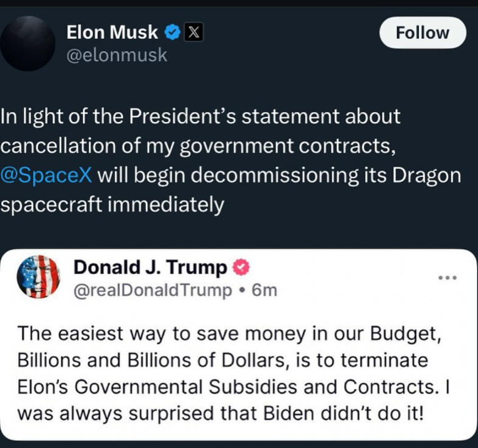The image size is (478, 448).
Task: Click the Elon Musk display name
Action: (113, 32)
